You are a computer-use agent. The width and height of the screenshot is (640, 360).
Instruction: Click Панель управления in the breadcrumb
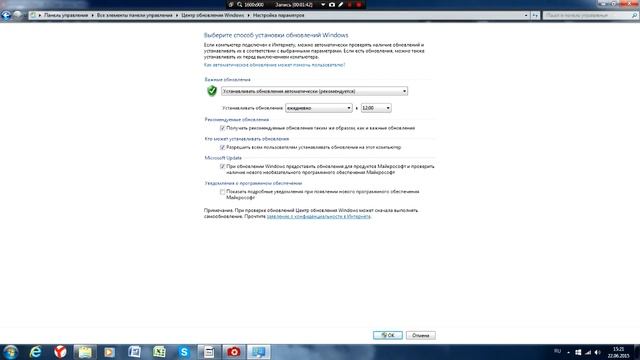pos(66,15)
